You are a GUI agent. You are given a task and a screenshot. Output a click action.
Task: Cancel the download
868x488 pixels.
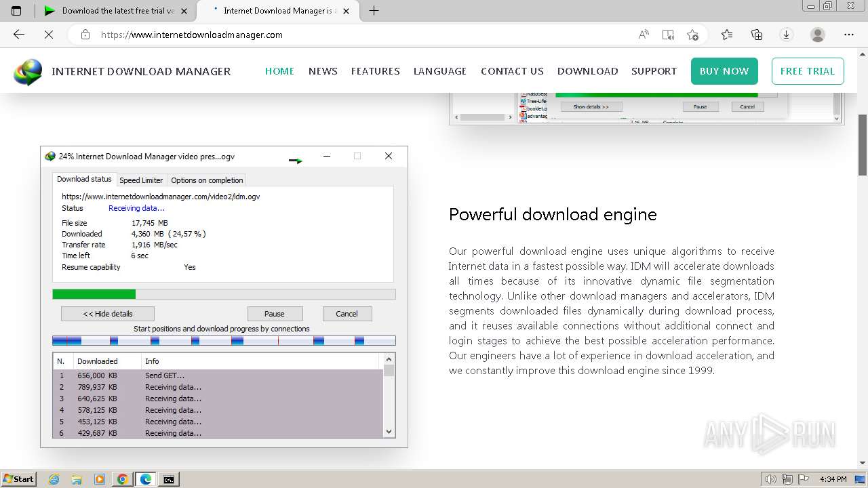(347, 314)
